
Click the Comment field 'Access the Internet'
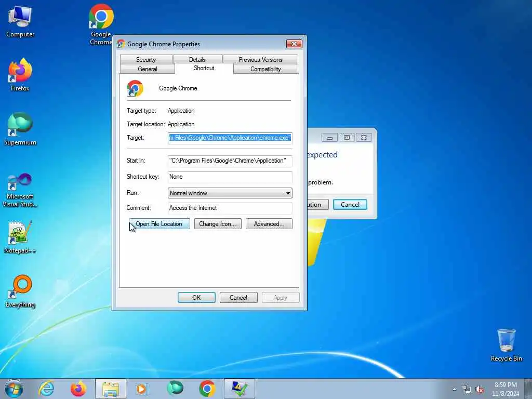pos(230,208)
